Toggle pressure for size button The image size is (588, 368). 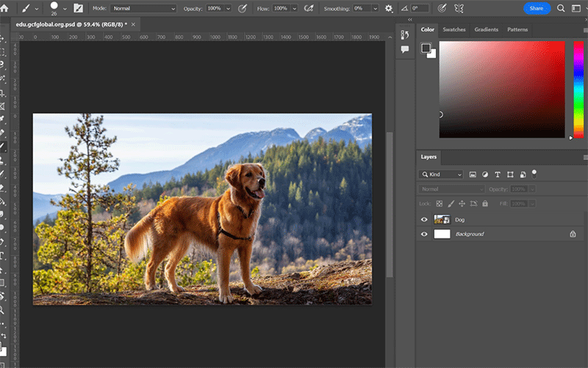click(442, 8)
